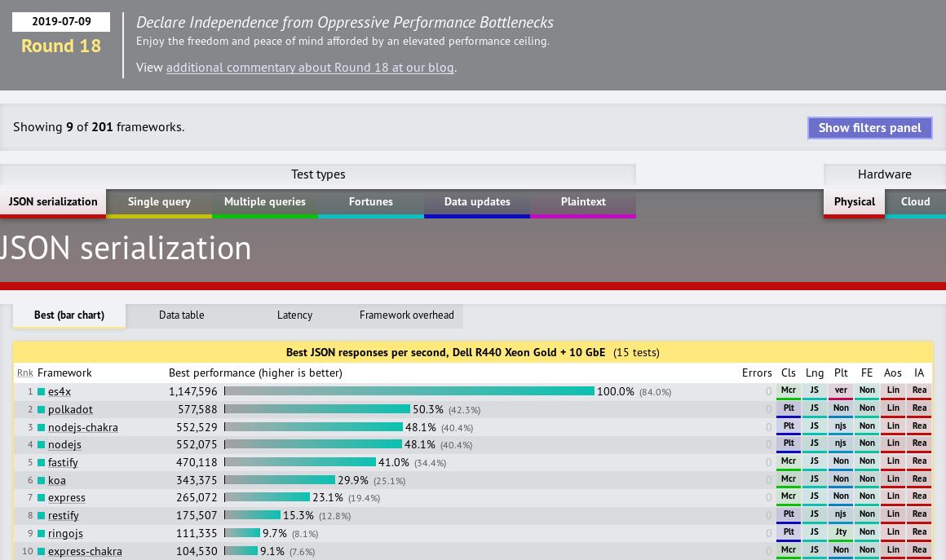The width and height of the screenshot is (946, 560).
Task: Open the Data updates test tab
Action: coord(477,202)
